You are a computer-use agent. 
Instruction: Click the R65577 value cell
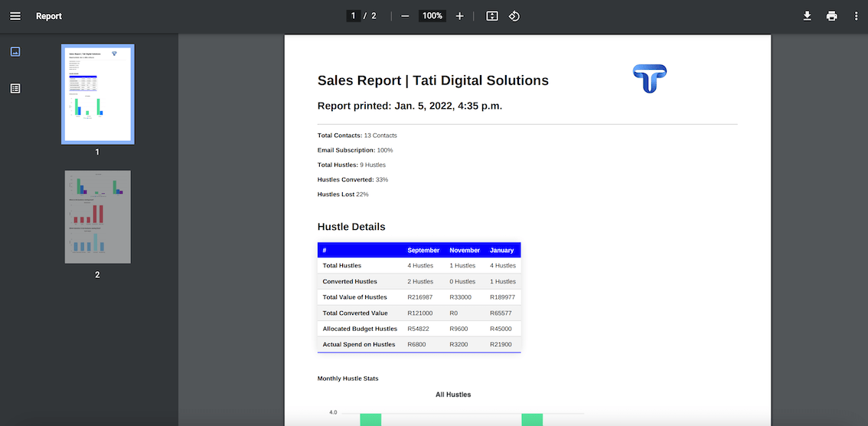(501, 313)
